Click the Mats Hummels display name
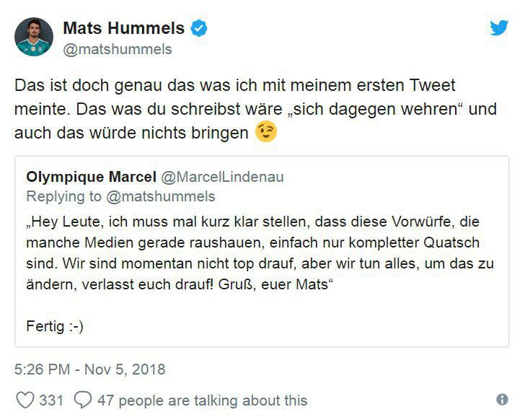The height and width of the screenshot is (420, 525). pyautogui.click(x=124, y=29)
